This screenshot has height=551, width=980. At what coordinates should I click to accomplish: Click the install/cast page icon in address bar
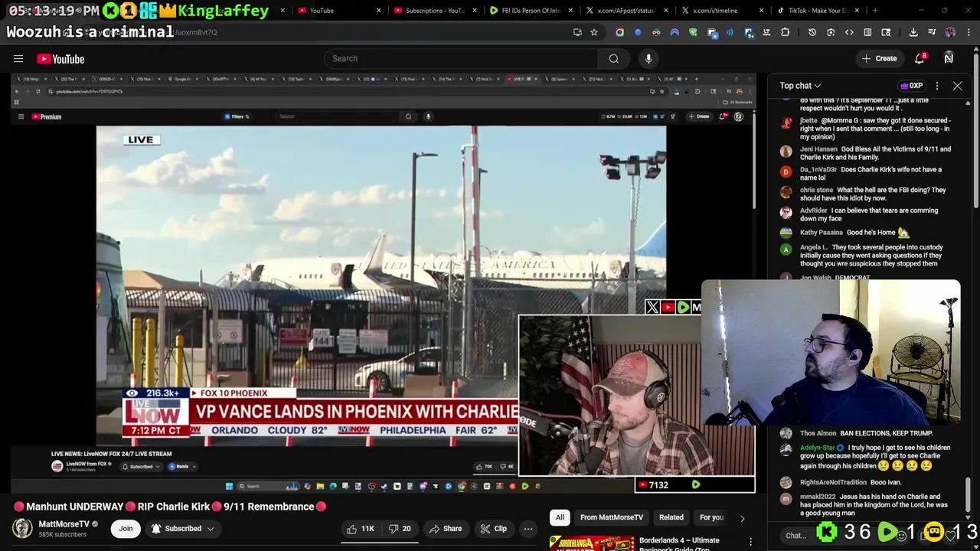[x=577, y=32]
